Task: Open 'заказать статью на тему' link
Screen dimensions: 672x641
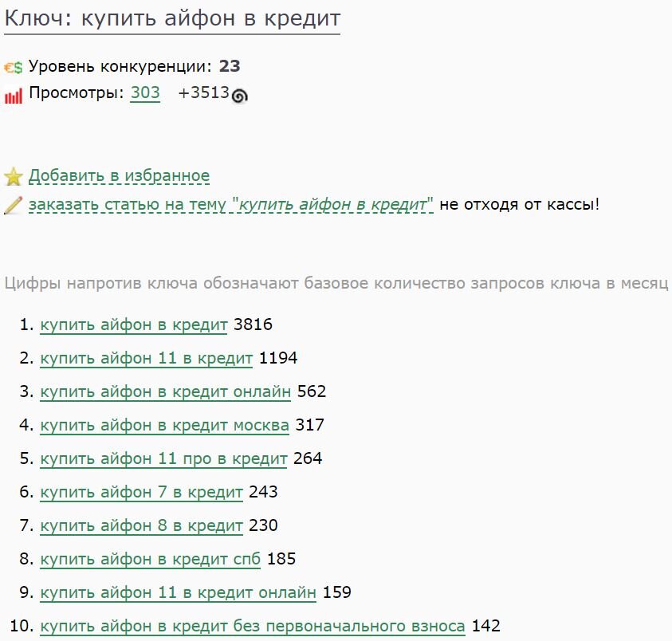Action: click(x=231, y=205)
